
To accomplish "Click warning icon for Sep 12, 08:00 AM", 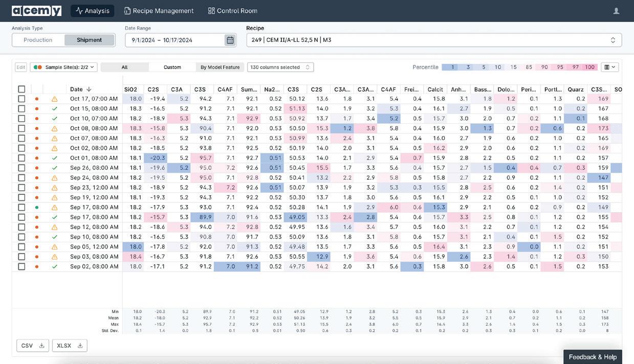I will (55, 227).
